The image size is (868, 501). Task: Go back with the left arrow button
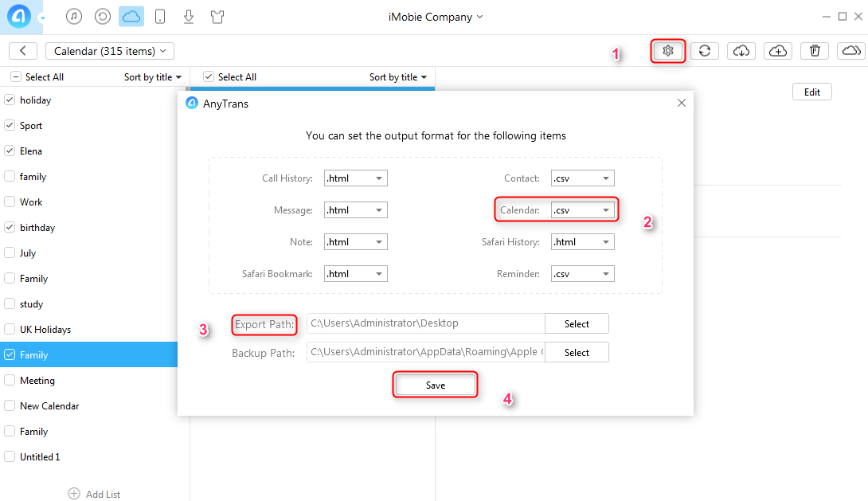(23, 51)
